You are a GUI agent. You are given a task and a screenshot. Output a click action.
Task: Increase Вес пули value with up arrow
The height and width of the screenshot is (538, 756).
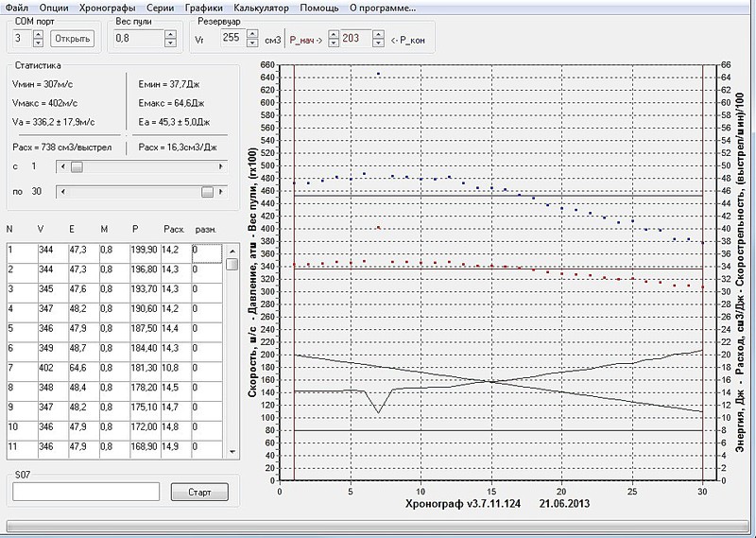pos(170,34)
